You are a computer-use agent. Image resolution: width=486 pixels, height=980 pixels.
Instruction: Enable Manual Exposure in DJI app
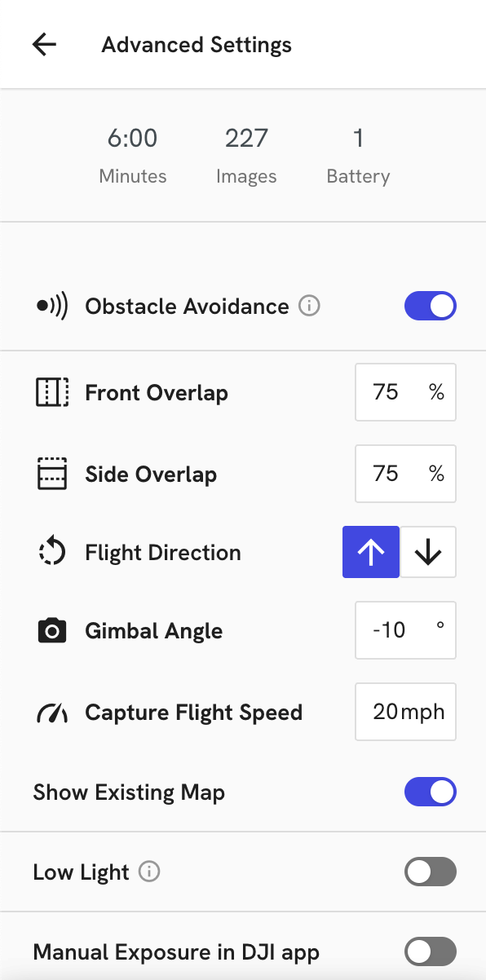pos(431,951)
